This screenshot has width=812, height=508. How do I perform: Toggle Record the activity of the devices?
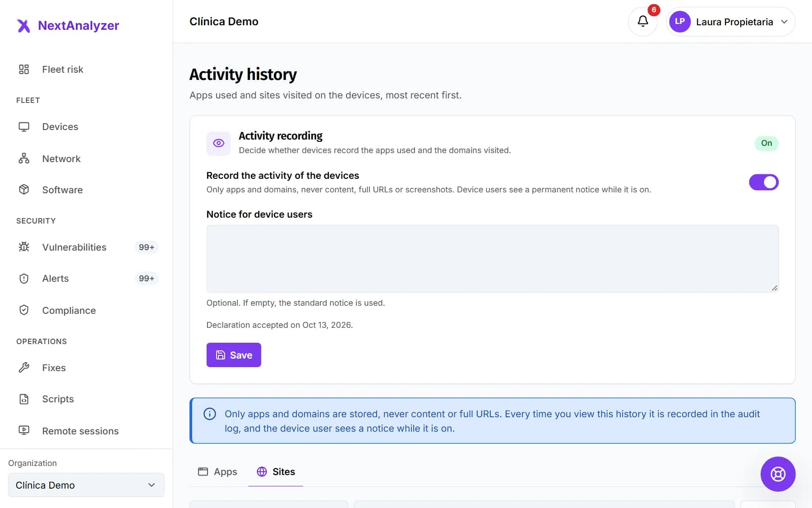[x=764, y=182]
